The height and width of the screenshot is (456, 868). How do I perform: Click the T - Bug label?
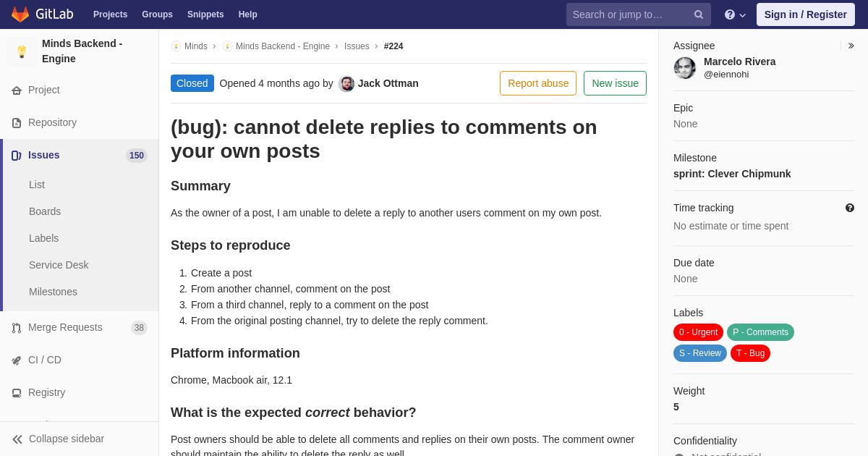pyautogui.click(x=750, y=353)
